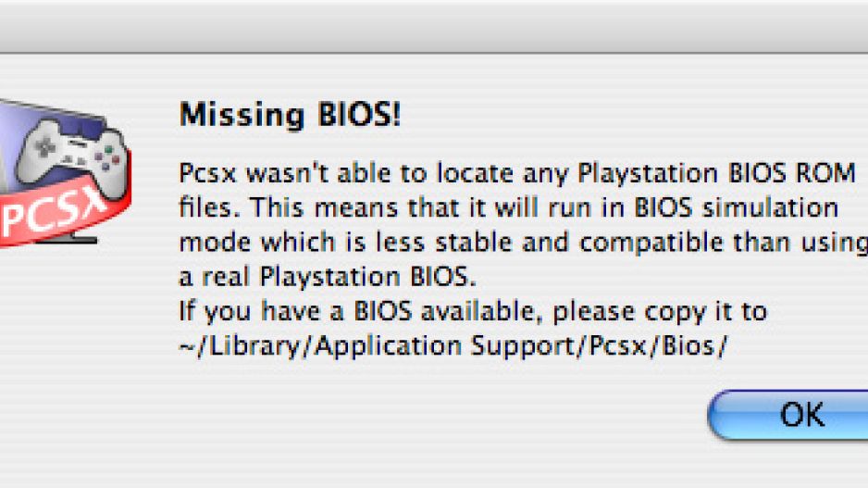
Task: Click the "If you have a BIOS available" line
Action: coord(472,310)
